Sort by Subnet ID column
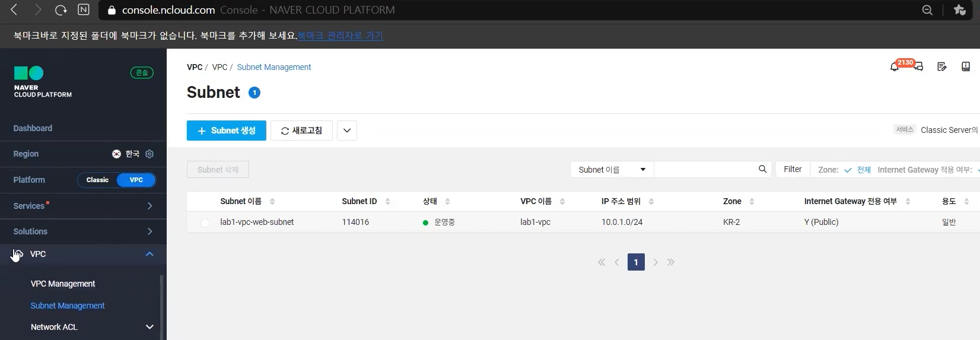The image size is (980, 340). 387,202
